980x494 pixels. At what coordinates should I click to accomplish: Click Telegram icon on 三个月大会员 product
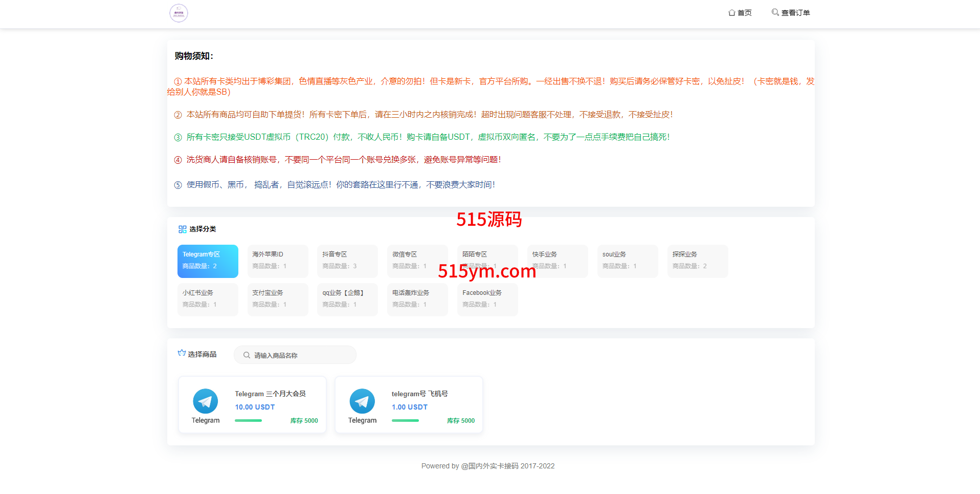205,401
